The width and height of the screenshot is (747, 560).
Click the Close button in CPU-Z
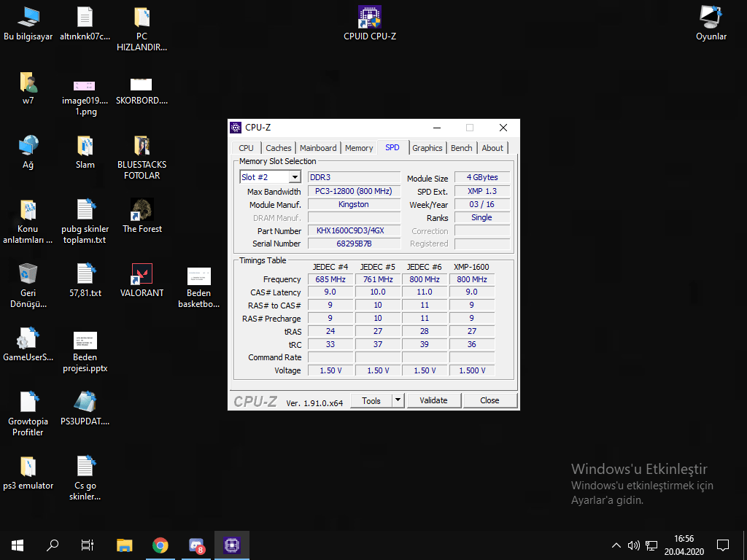pyautogui.click(x=489, y=400)
